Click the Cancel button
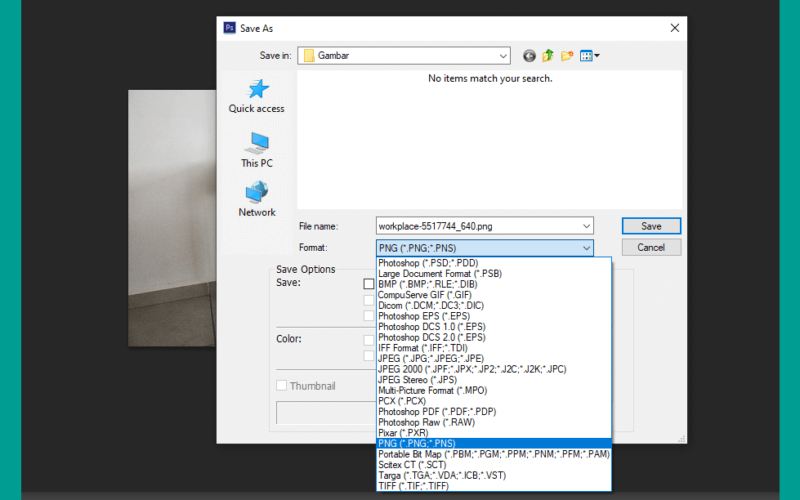 pos(651,247)
